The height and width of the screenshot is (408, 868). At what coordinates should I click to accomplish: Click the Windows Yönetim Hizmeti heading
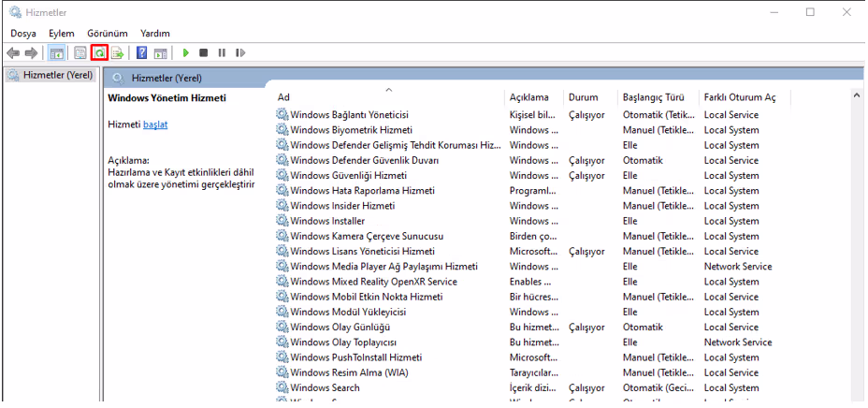[x=166, y=98]
